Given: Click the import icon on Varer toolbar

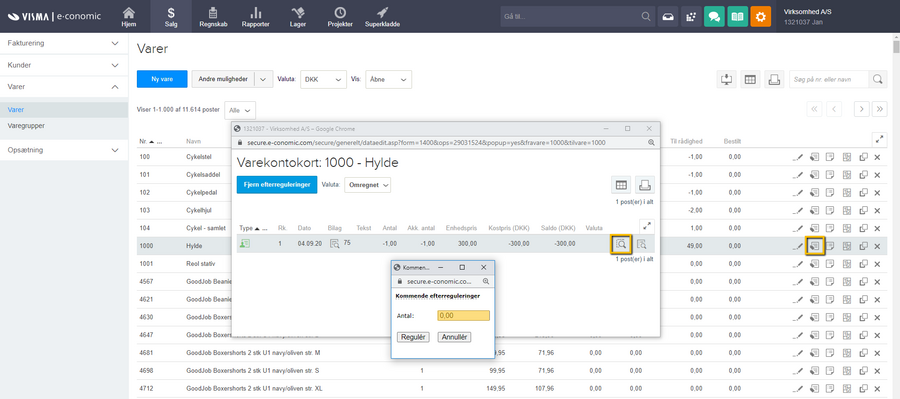Looking at the screenshot, I should [x=727, y=79].
